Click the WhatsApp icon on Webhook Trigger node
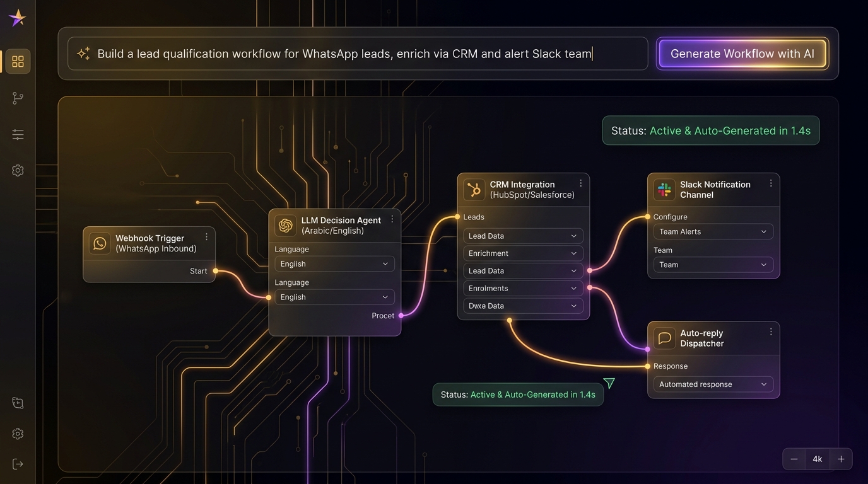868x484 pixels. pyautogui.click(x=100, y=243)
